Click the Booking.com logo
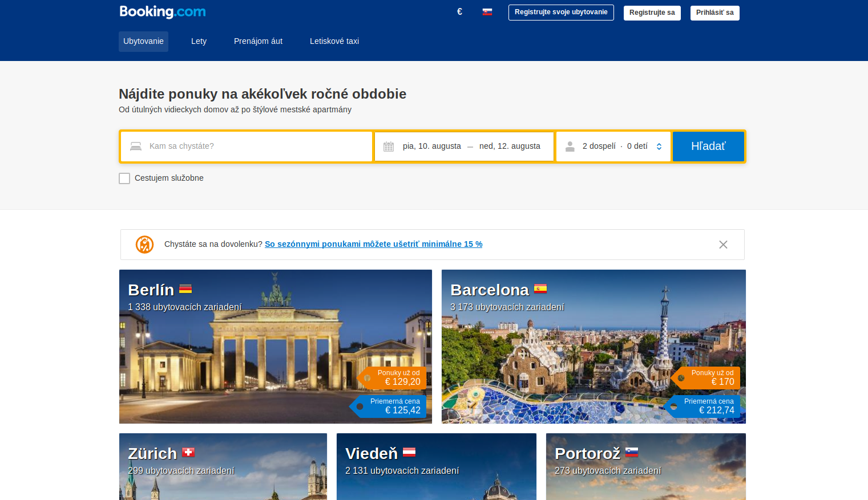Screen dimensions: 868x500 click(x=163, y=12)
